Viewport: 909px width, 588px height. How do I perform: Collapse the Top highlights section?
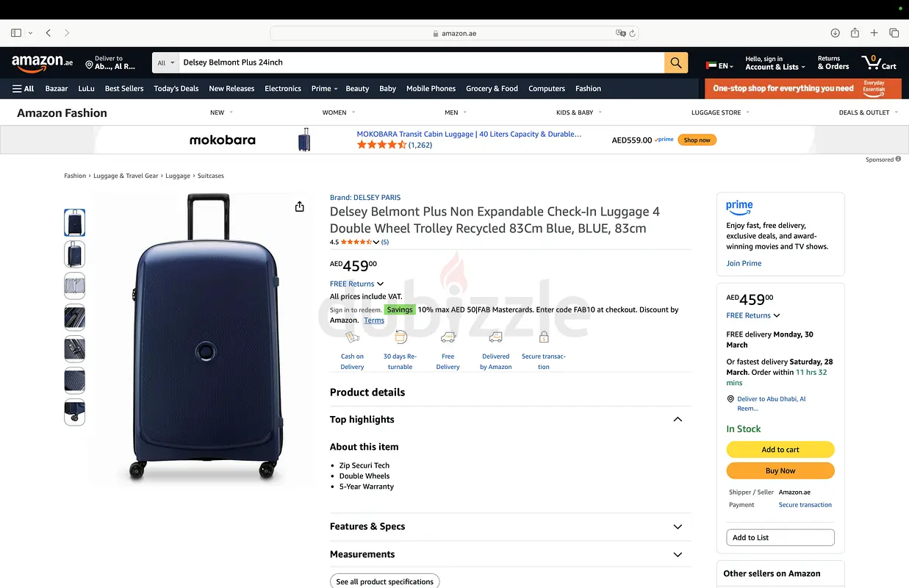pos(677,420)
